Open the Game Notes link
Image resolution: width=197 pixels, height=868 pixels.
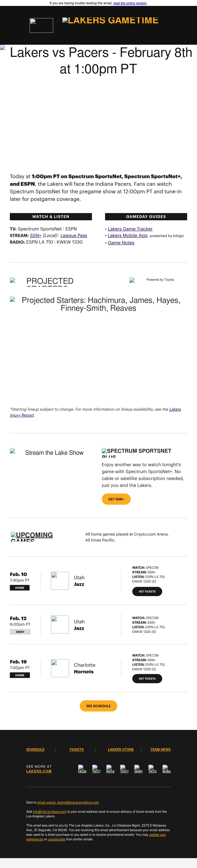click(121, 243)
